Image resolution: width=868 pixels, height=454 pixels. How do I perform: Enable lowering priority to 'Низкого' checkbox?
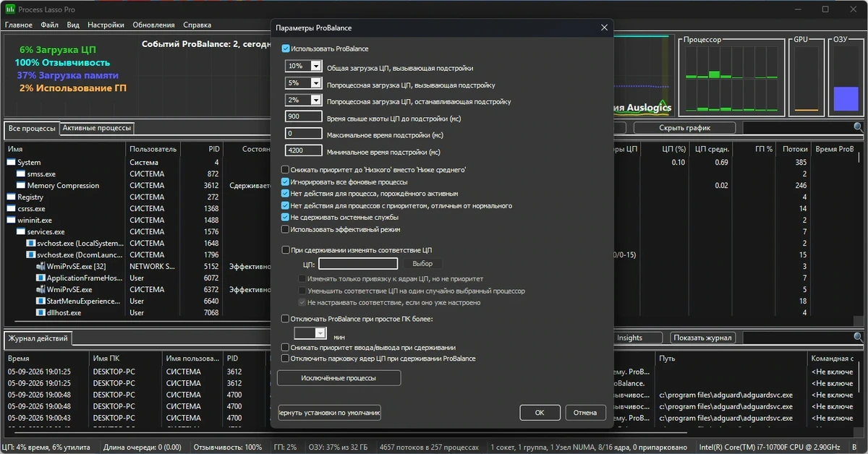click(285, 170)
